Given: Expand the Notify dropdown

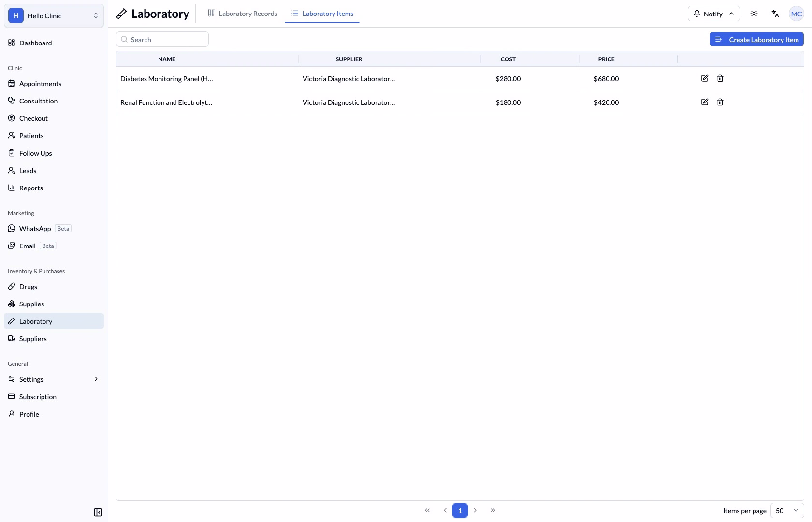Looking at the screenshot, I should click(x=714, y=14).
